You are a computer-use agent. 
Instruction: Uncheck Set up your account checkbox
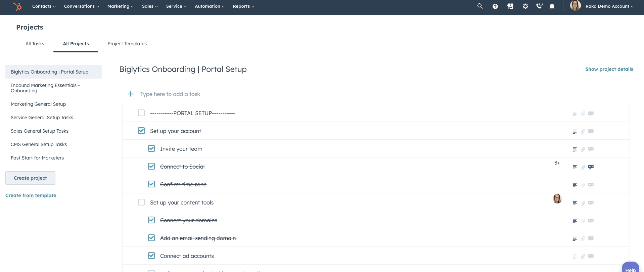click(x=141, y=131)
